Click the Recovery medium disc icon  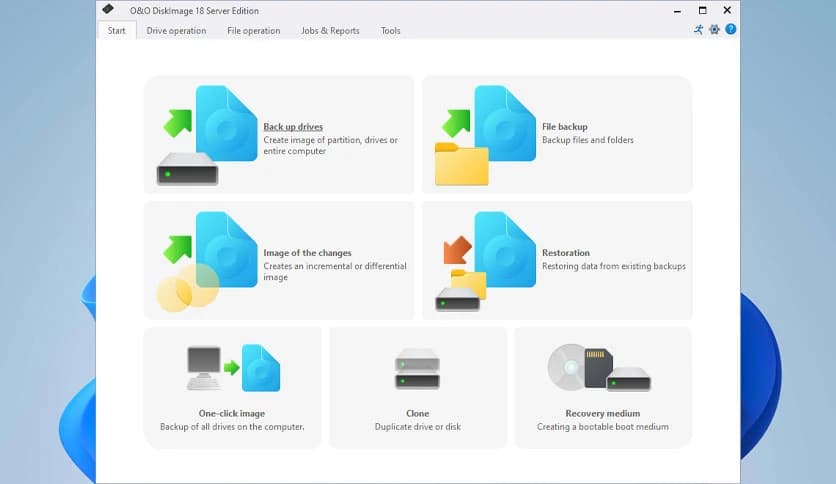tap(599, 368)
